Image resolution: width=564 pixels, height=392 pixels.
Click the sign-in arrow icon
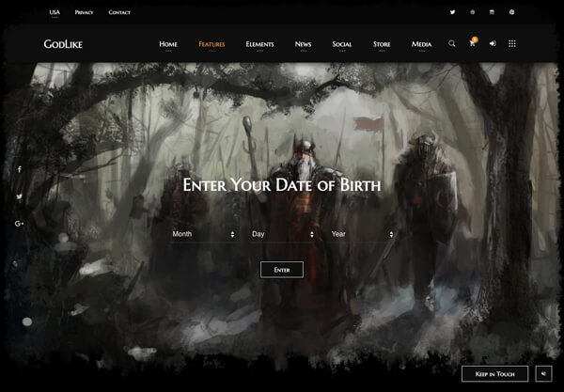click(493, 43)
